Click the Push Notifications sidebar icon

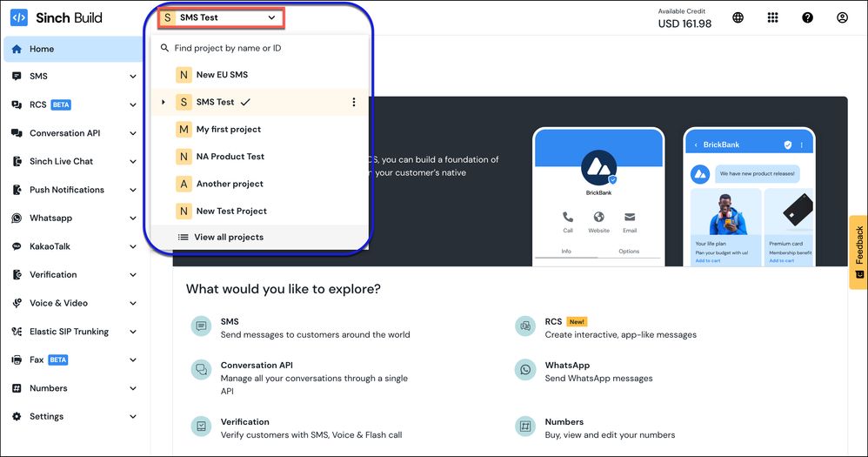click(17, 190)
